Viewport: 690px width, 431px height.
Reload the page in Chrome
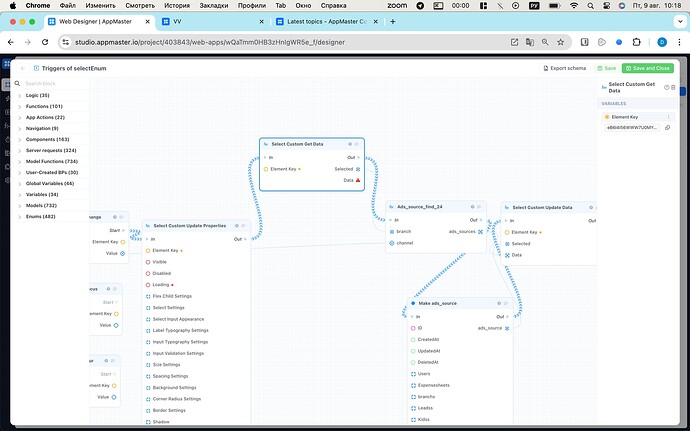45,42
